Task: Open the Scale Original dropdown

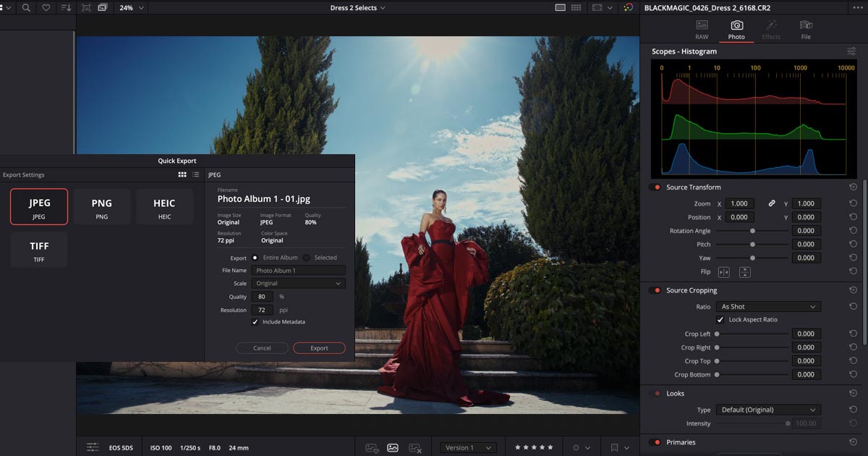Action: pyautogui.click(x=298, y=284)
